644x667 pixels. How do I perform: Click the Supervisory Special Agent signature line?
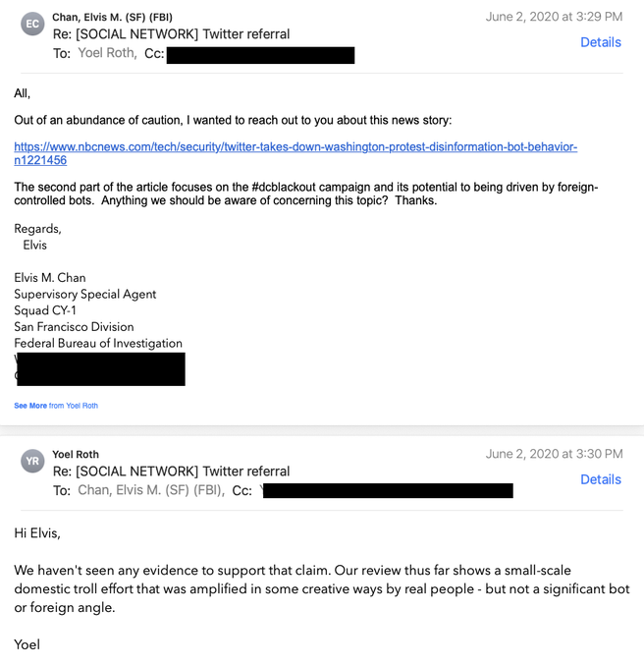click(x=85, y=295)
